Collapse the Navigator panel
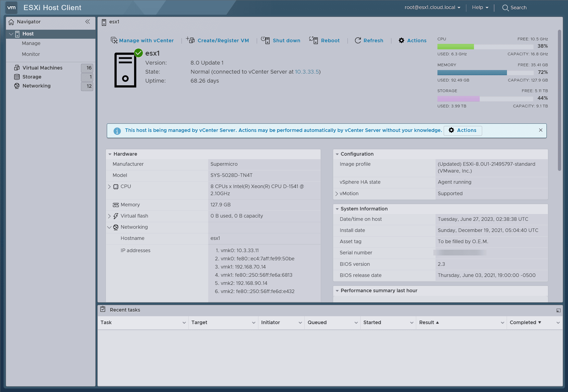Image resolution: width=568 pixels, height=392 pixels. pos(87,21)
